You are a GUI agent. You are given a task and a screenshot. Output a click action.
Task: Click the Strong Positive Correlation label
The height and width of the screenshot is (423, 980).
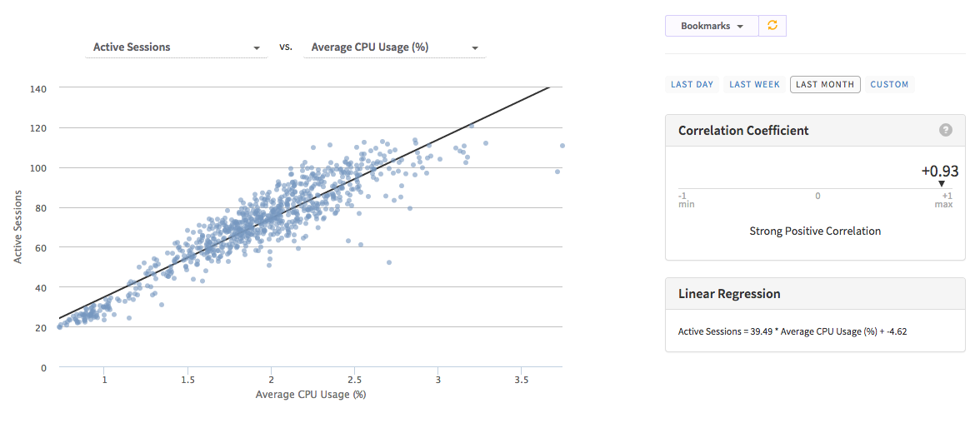[815, 231]
